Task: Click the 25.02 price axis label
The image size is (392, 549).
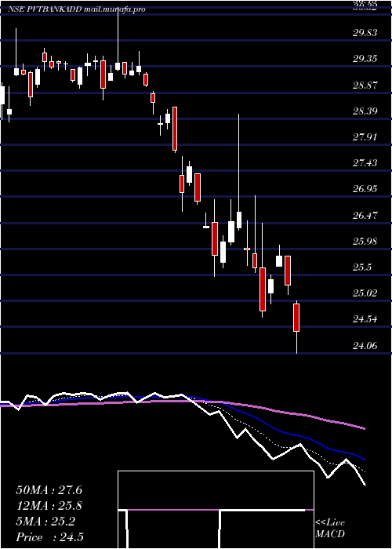Action: (x=365, y=293)
